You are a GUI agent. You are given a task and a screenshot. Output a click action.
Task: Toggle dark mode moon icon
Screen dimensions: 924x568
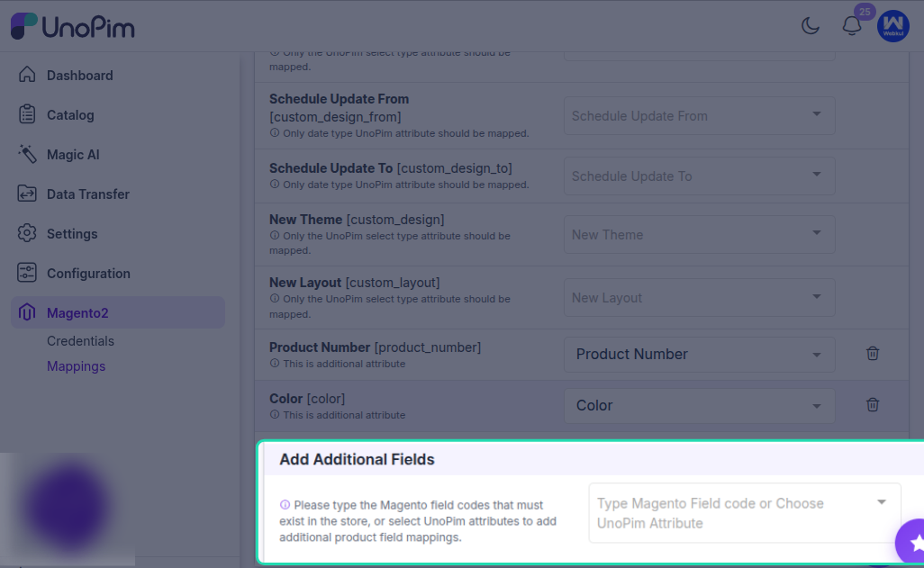[811, 26]
